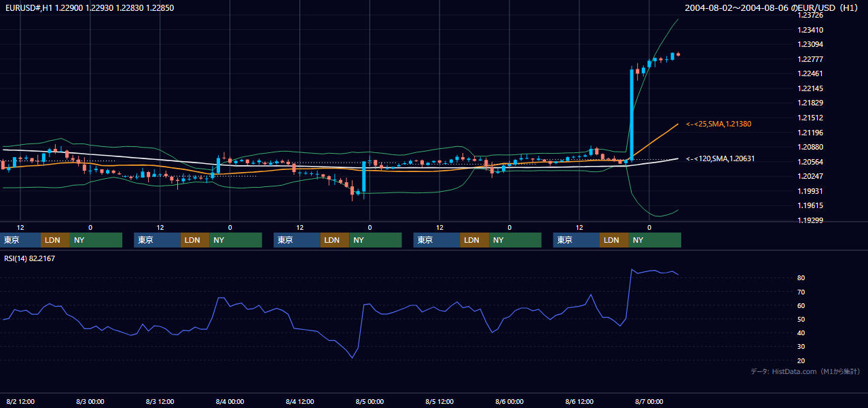Select the 1.21512 price axis value
868x408 pixels.
point(810,118)
